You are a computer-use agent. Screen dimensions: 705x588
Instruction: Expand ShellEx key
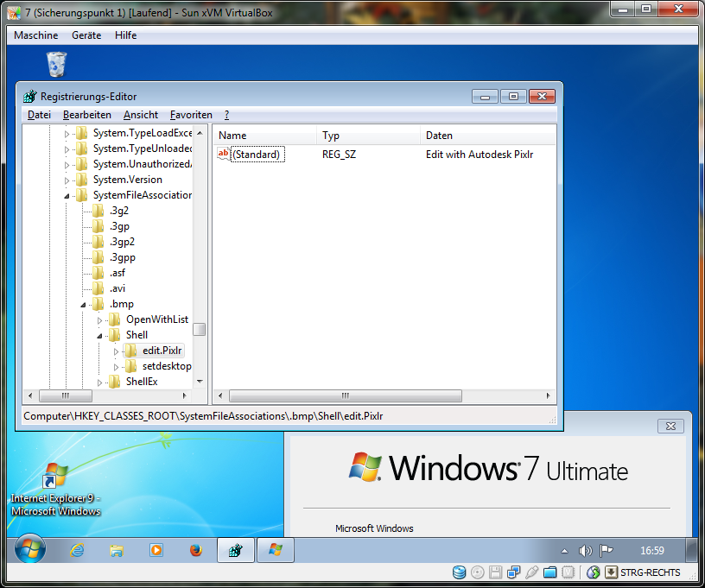click(100, 383)
